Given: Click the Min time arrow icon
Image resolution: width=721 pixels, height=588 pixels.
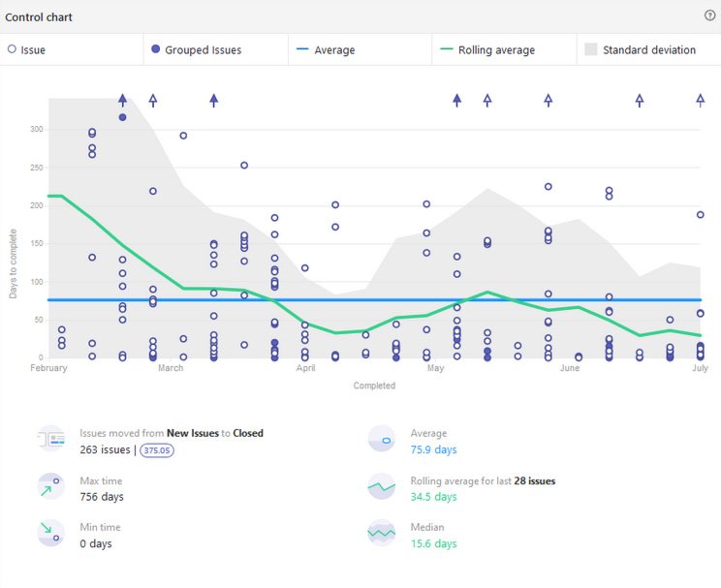Looking at the screenshot, I should (x=51, y=533).
